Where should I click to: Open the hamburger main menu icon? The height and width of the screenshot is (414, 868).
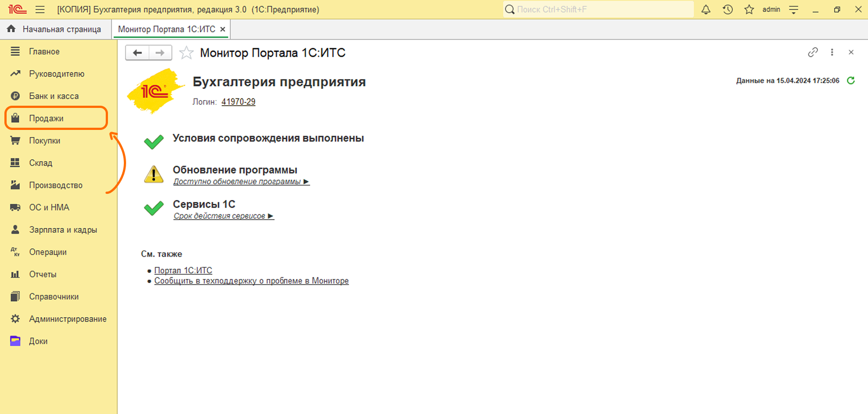pos(40,9)
